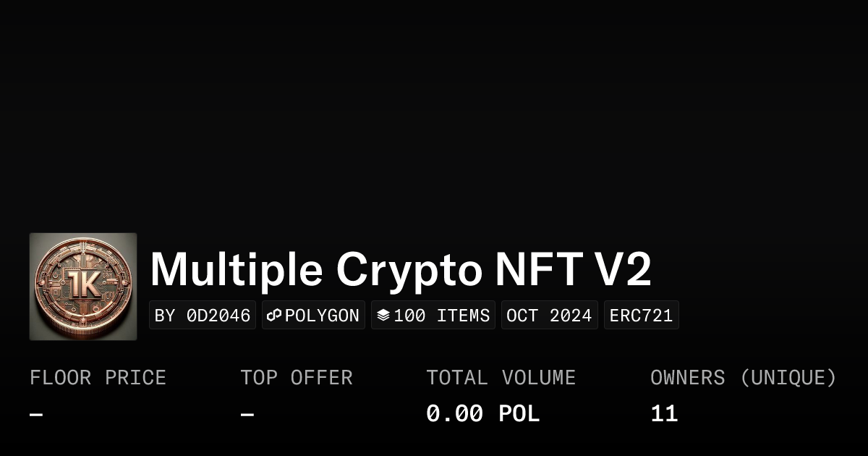Image resolution: width=868 pixels, height=456 pixels.
Task: Select the POLYGON chain text label
Action: pos(322,316)
